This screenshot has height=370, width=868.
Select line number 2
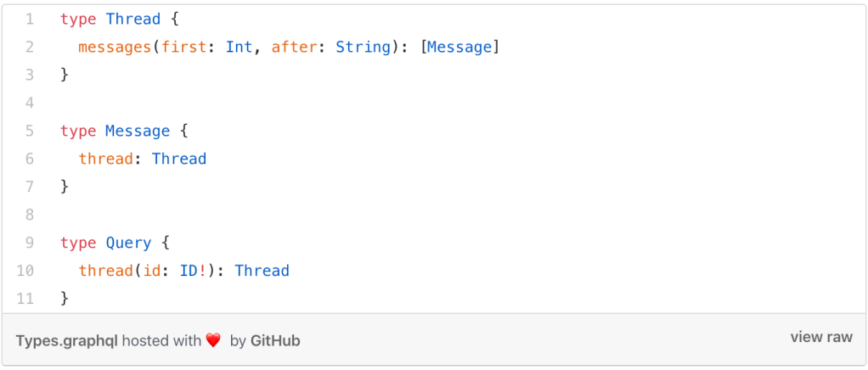tap(30, 47)
